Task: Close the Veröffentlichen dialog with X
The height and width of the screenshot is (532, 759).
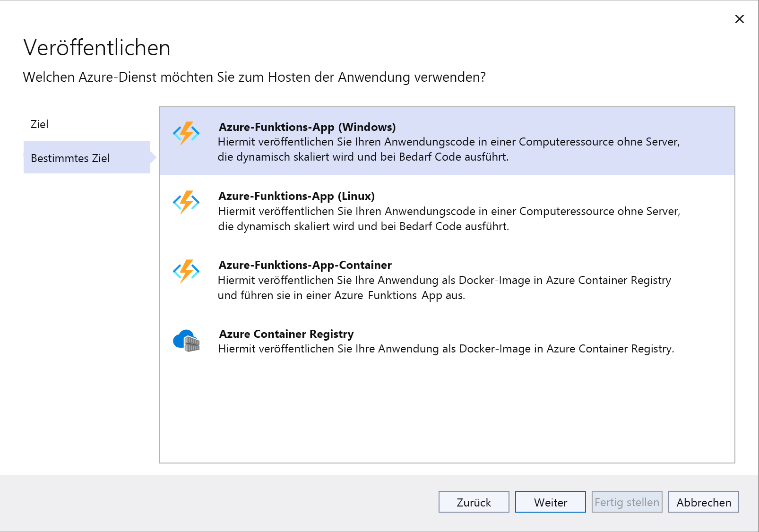Action: (740, 19)
